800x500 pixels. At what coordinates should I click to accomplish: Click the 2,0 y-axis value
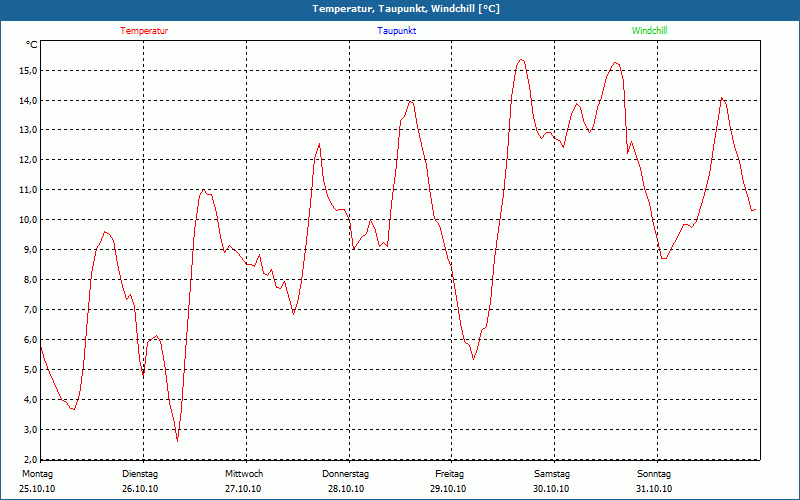pyautogui.click(x=30, y=459)
